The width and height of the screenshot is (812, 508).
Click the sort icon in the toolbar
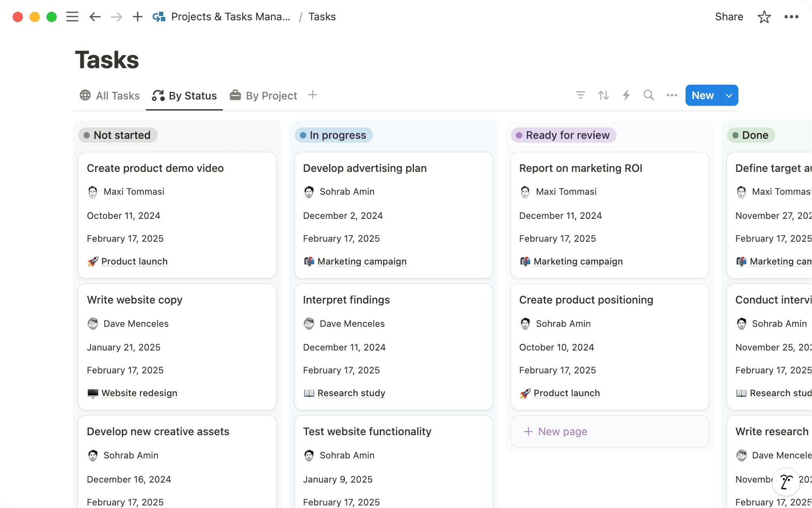click(x=603, y=95)
